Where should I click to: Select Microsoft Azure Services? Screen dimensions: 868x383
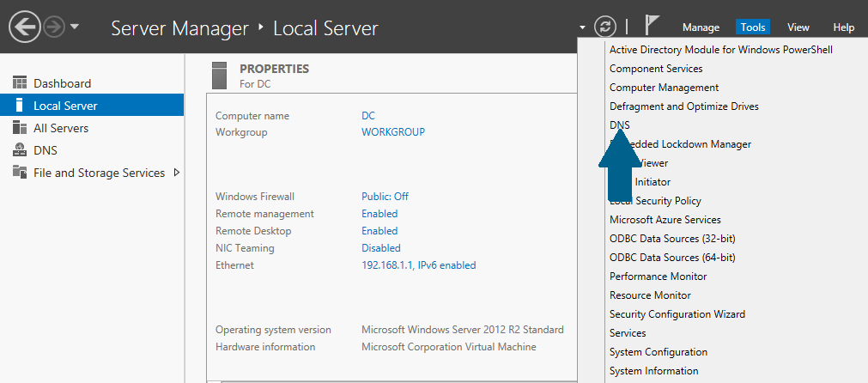665,220
